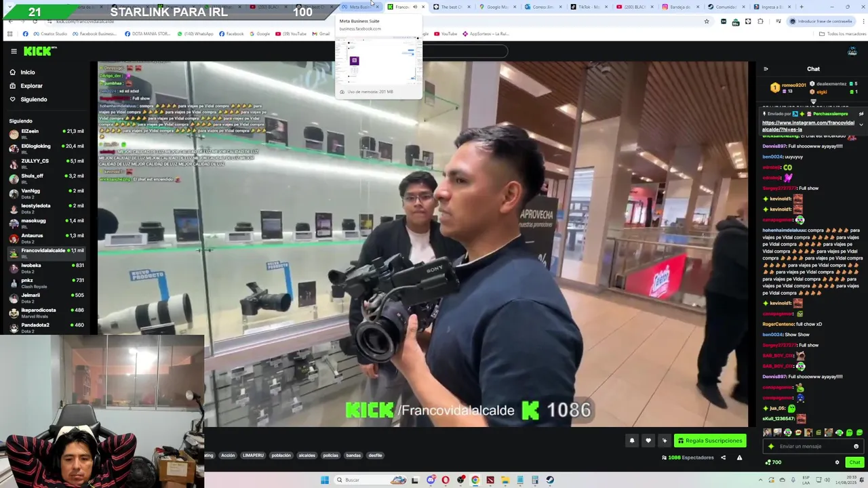Open chat settings gear
The image size is (868, 488).
837,462
